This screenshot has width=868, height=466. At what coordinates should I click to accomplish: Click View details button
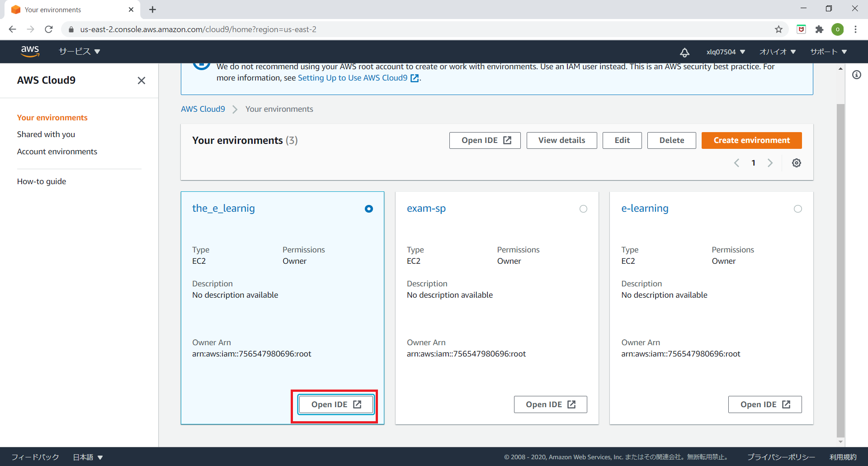(561, 140)
